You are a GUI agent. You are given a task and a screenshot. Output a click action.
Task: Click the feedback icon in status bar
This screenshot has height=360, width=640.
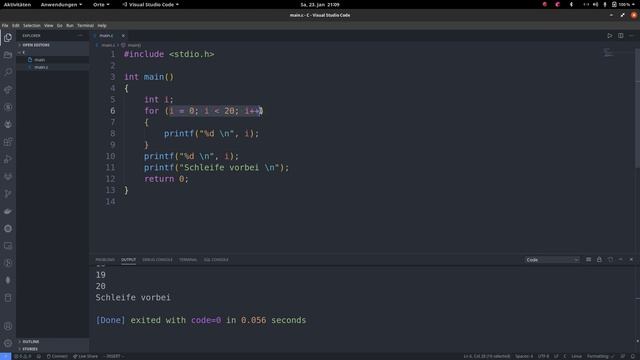[x=622, y=356]
